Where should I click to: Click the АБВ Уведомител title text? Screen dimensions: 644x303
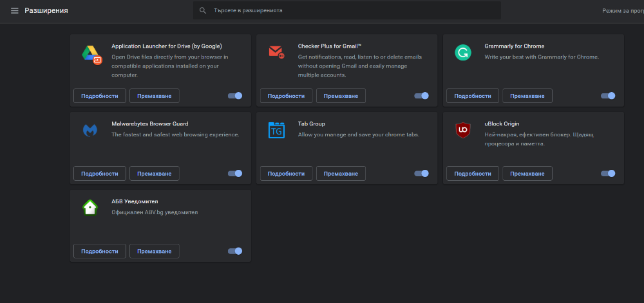coord(135,201)
